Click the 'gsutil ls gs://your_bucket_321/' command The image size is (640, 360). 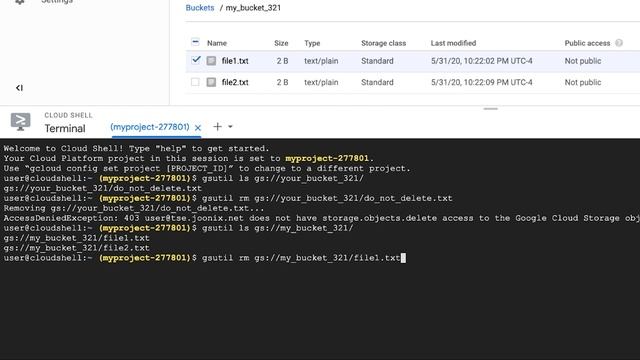(283, 178)
